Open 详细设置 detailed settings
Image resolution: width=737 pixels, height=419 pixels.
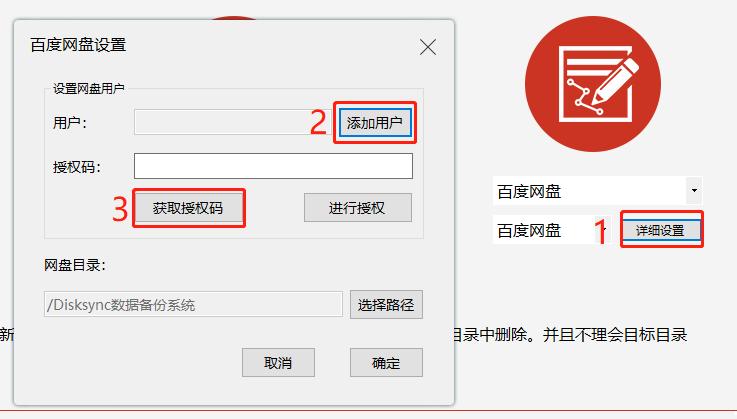pyautogui.click(x=660, y=230)
